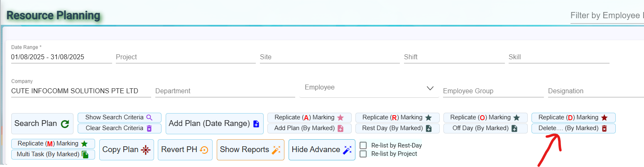Open the Shift selection field

click(453, 57)
